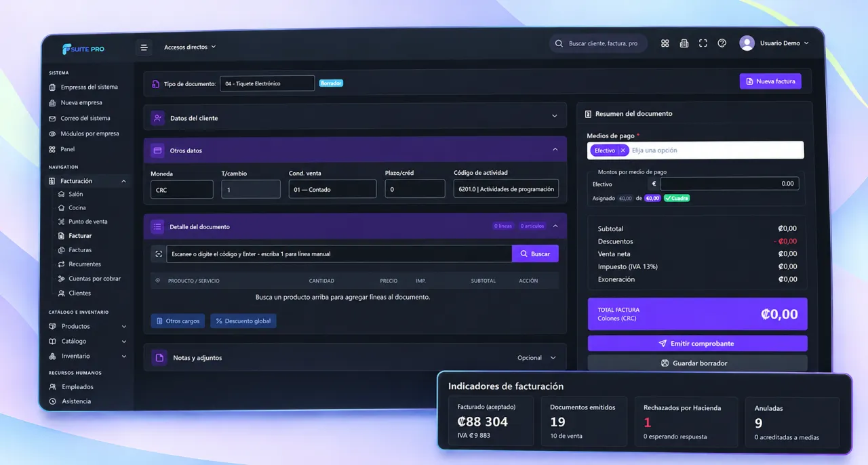
Task: Open the Panel sidebar item
Action: coord(62,149)
